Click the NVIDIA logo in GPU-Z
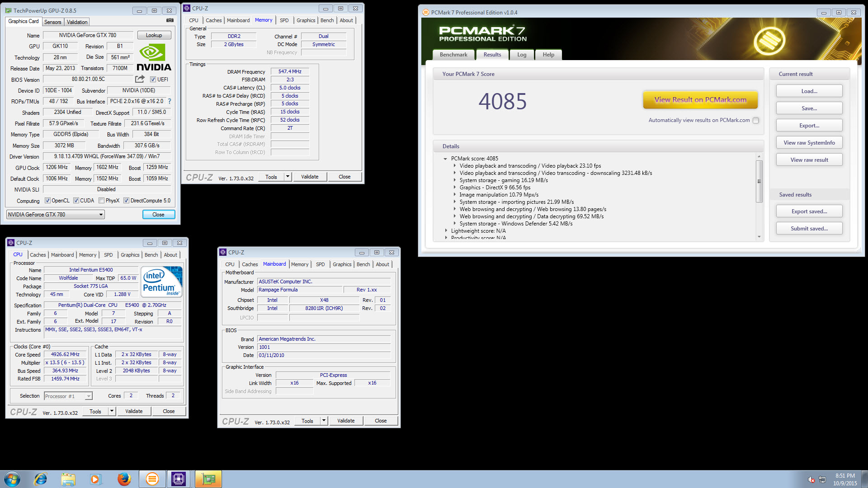Screen dimensions: 868x488 (x=154, y=57)
